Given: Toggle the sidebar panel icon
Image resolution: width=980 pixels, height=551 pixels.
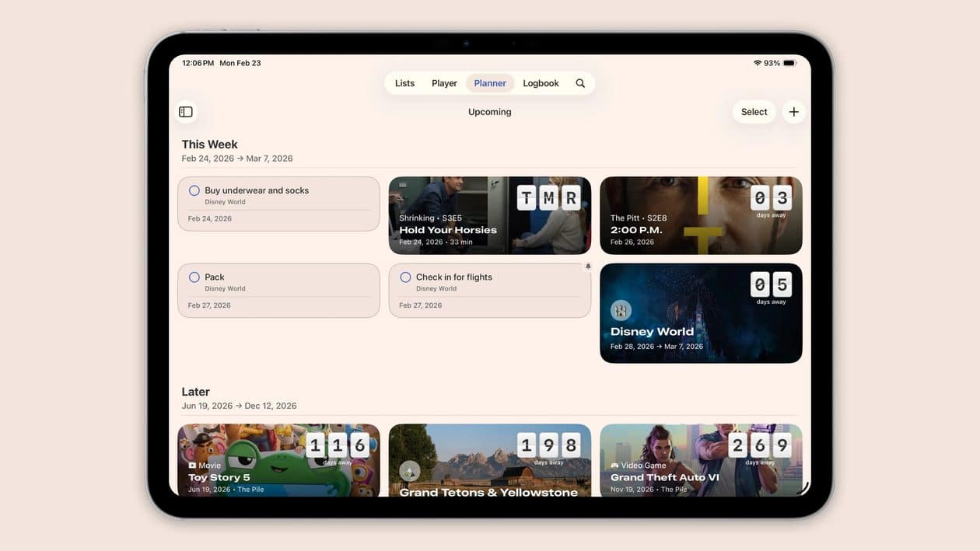Looking at the screenshot, I should 186,111.
